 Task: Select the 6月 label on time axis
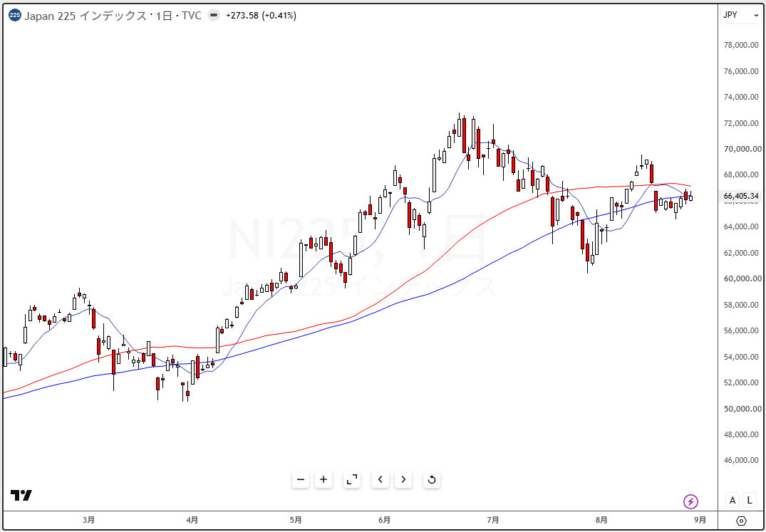pos(385,520)
